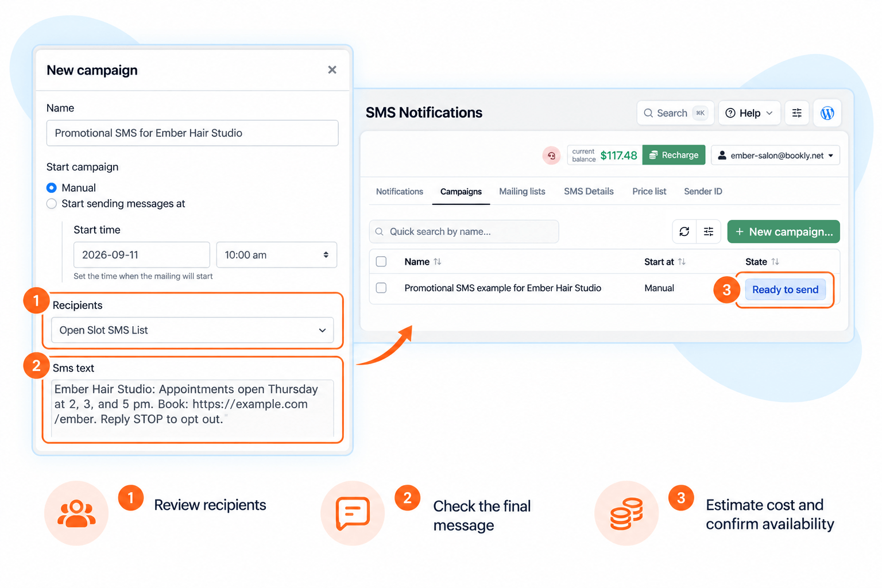882x588 pixels.
Task: Click the Estimate cost coins icon
Action: coord(626,513)
